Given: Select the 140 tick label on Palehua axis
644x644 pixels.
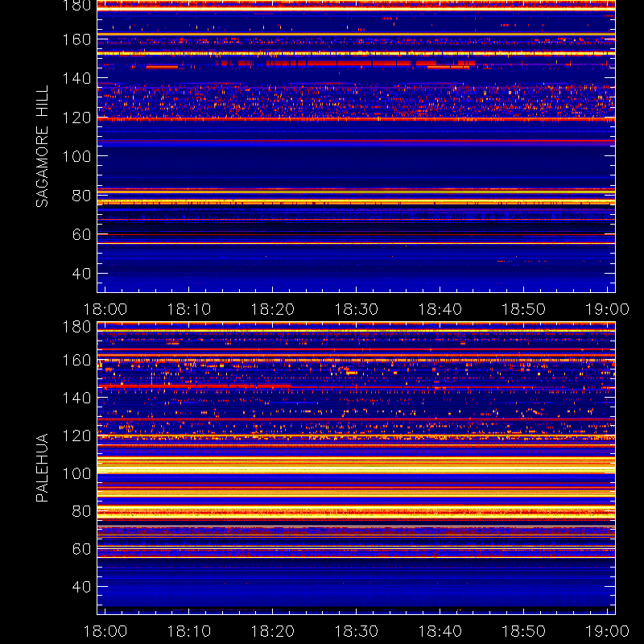Looking at the screenshot, I should (x=76, y=398).
